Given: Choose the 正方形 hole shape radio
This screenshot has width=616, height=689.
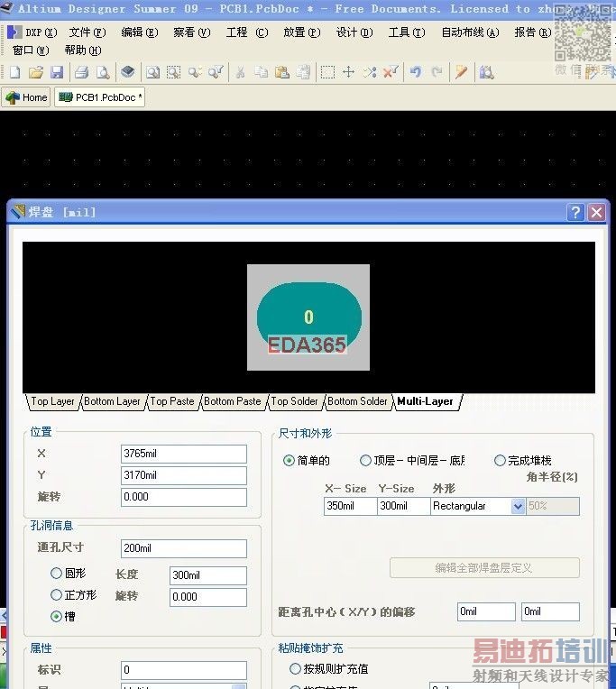Looking at the screenshot, I should tap(56, 595).
